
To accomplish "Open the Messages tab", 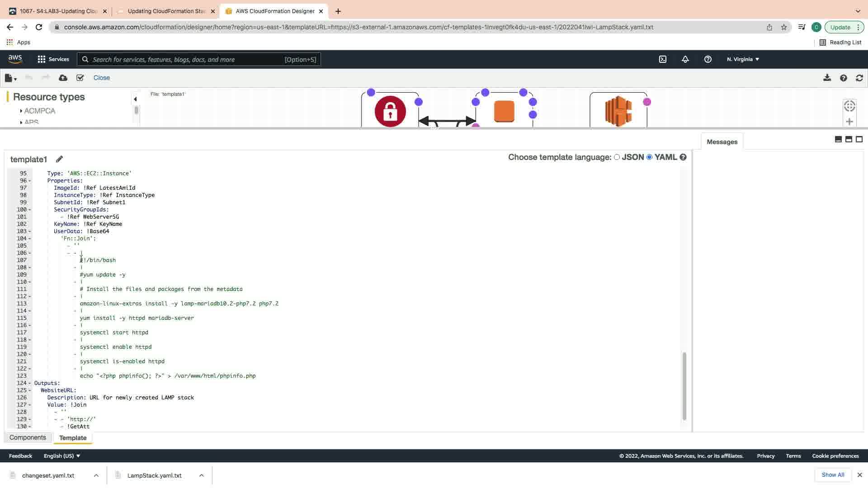I will (x=722, y=142).
